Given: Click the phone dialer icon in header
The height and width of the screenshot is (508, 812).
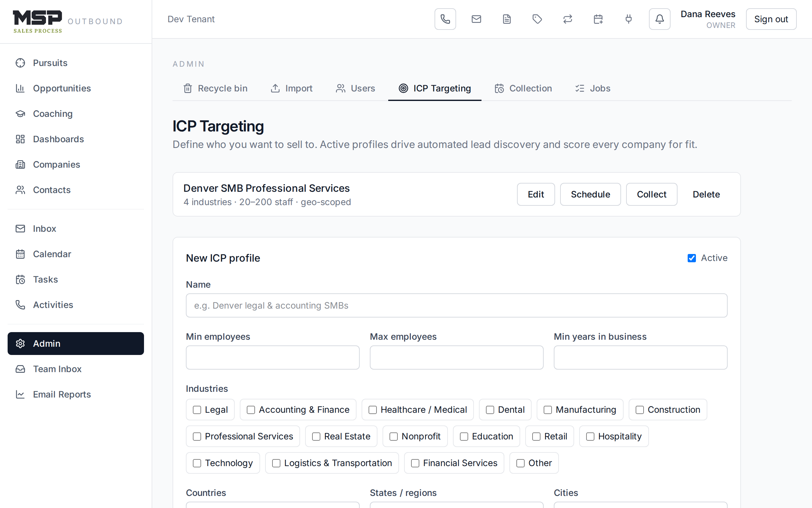Looking at the screenshot, I should pyautogui.click(x=445, y=19).
